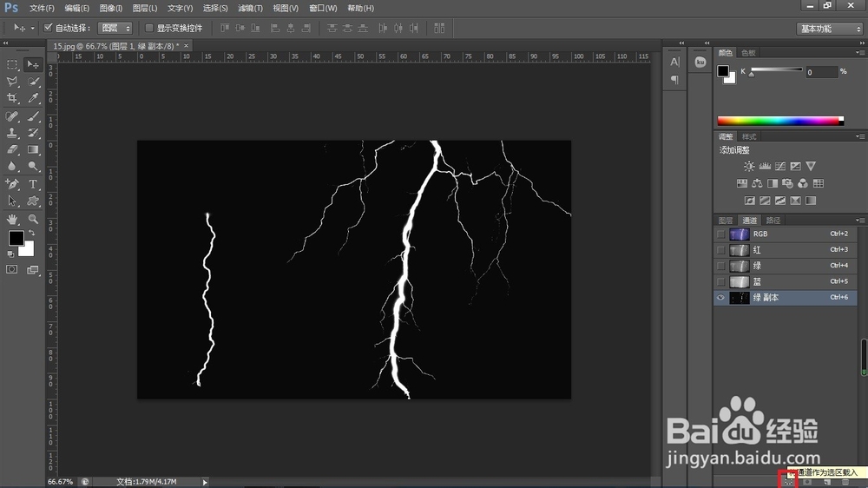The height and width of the screenshot is (488, 868).
Task: Toggle the auto-select checkbox
Action: [48, 28]
